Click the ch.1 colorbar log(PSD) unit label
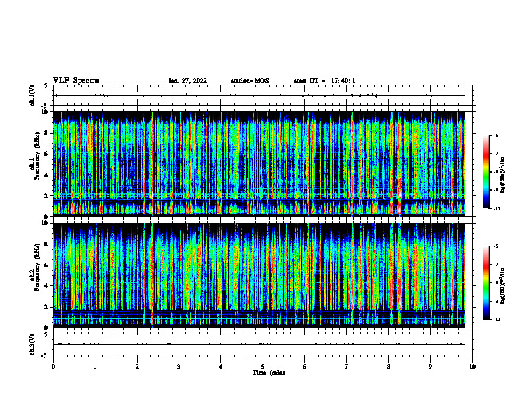 503,175
